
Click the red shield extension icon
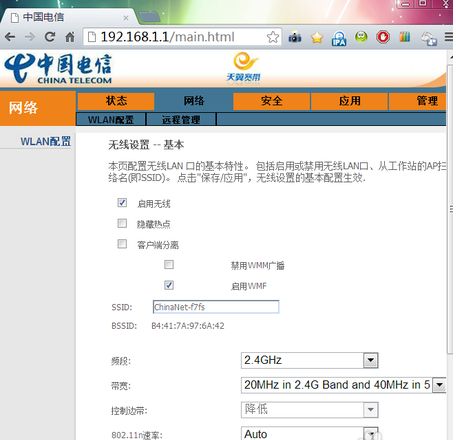click(383, 37)
